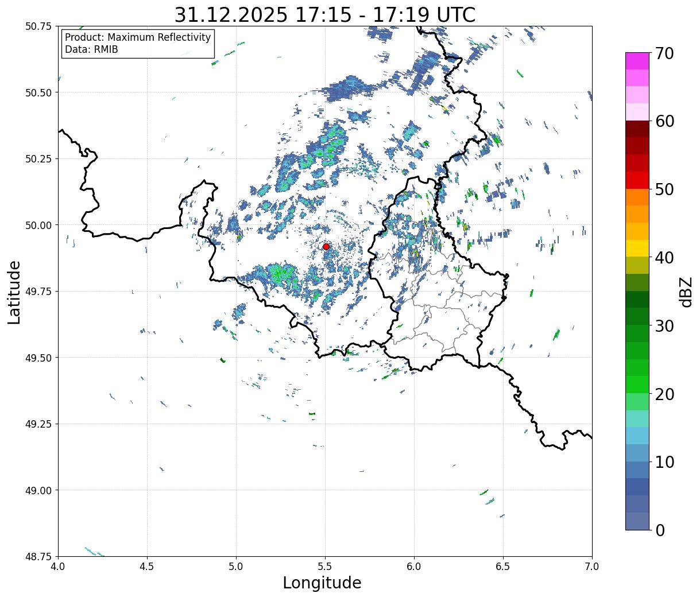Click the longitude tick label 5.0
The image size is (700, 597).
pos(236,567)
